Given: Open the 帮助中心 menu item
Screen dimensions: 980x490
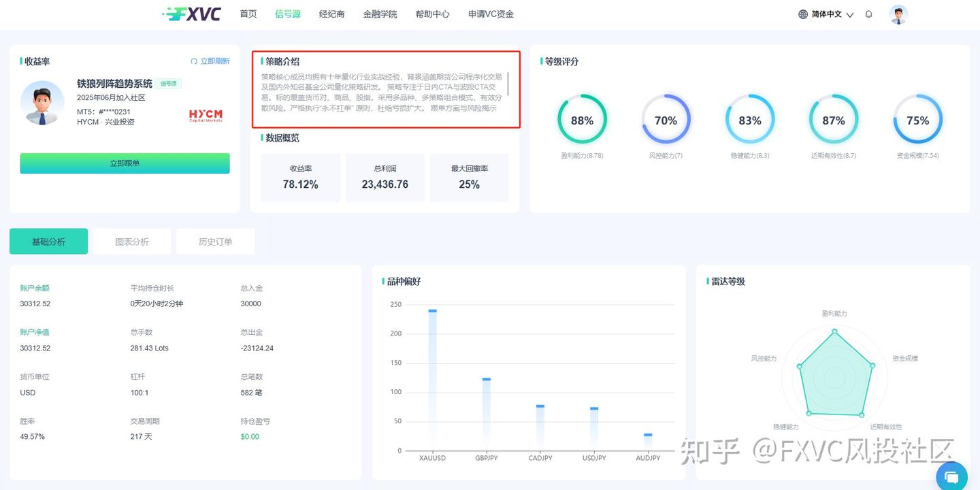Looking at the screenshot, I should click(433, 14).
